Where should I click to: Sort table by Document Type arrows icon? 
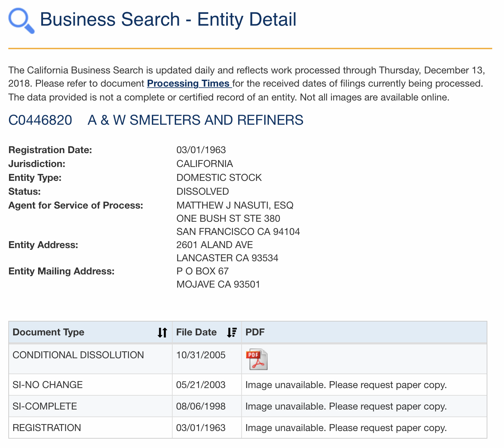[162, 332]
